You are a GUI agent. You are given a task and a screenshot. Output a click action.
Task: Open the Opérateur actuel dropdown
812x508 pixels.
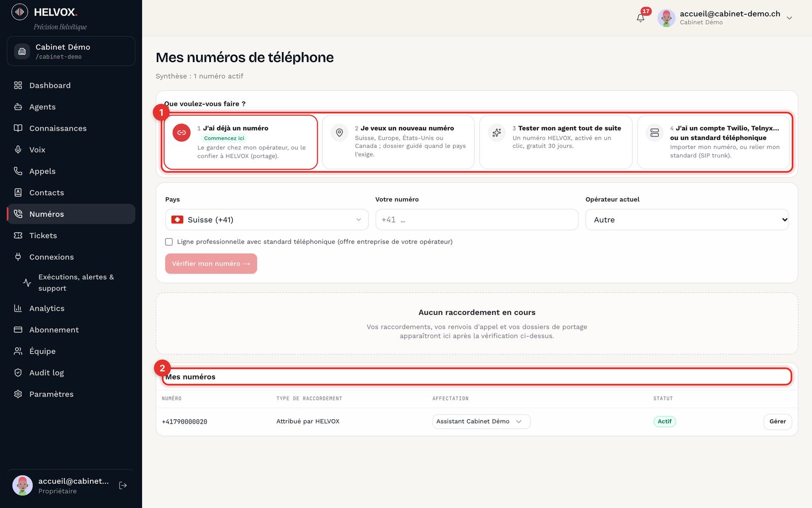point(687,219)
